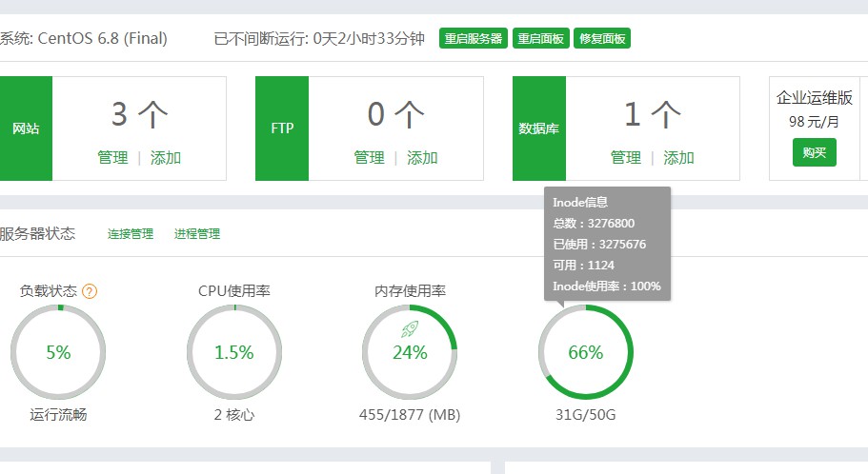This screenshot has height=474, width=868.
Task: Click the '1 个' database count
Action: point(652,114)
